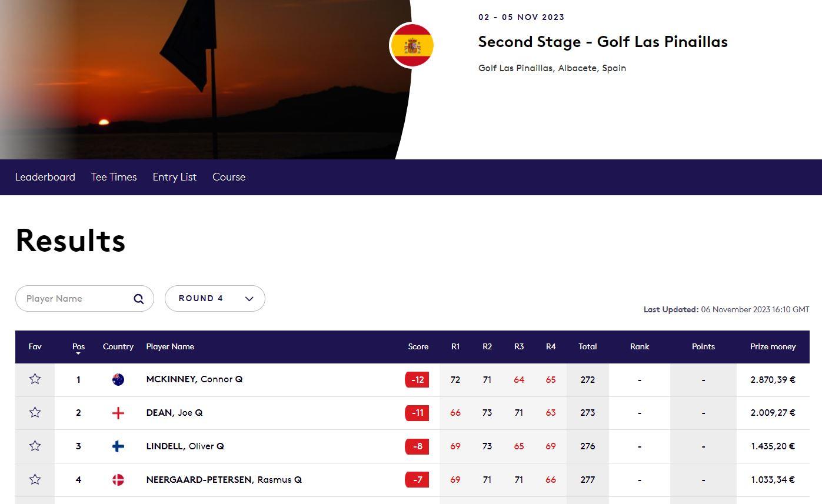Mark Rasmus Neergaard-Petersen as favorite

click(35, 480)
